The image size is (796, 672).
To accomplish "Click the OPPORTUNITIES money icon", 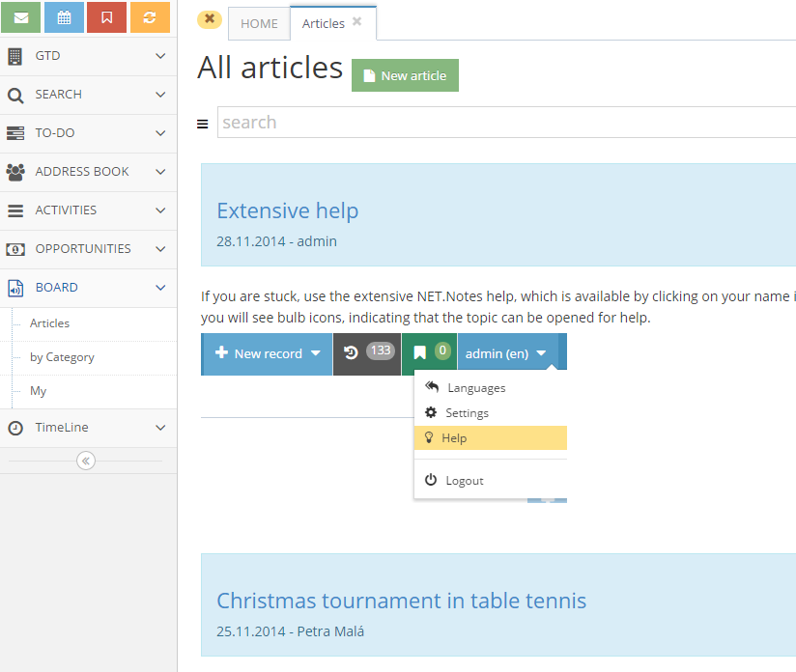I will (x=15, y=249).
